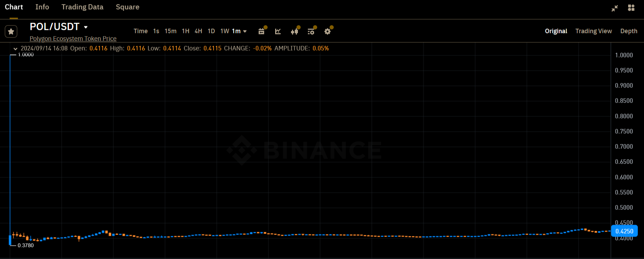This screenshot has height=259, width=644.
Task: Select the Original chart view
Action: [556, 31]
